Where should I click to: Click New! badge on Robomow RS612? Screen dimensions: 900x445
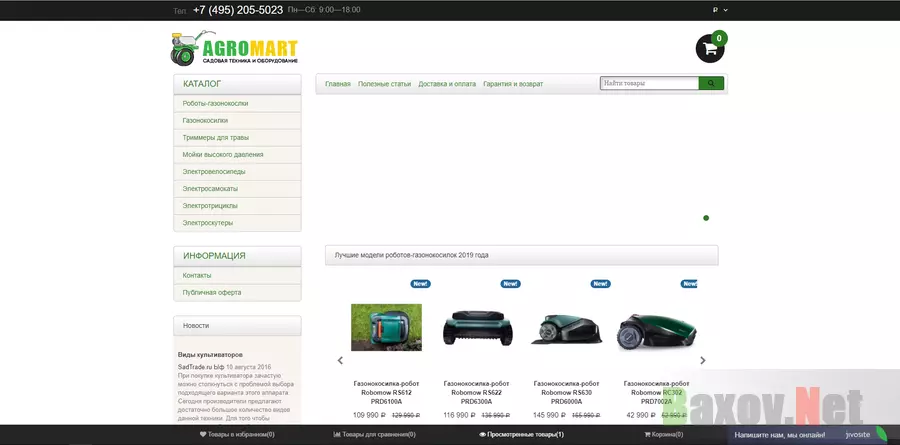point(421,284)
